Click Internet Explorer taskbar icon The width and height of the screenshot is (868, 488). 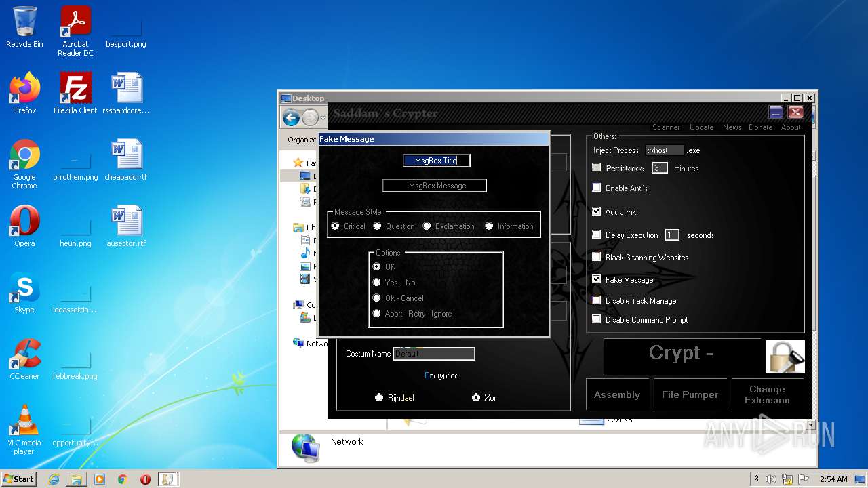(x=54, y=479)
